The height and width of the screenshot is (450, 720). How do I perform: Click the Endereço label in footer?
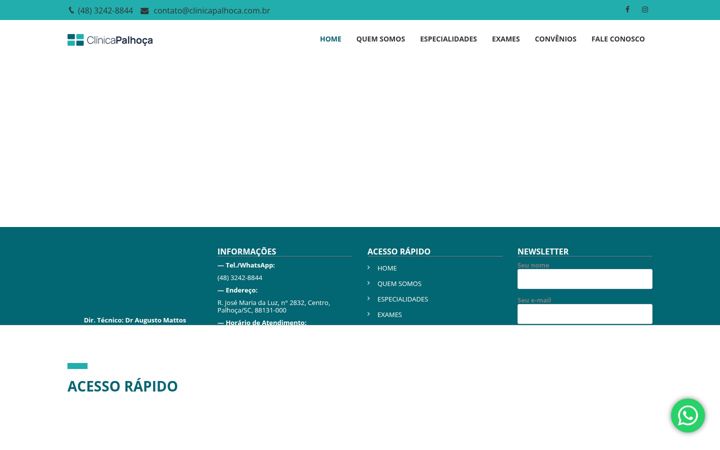point(237,290)
